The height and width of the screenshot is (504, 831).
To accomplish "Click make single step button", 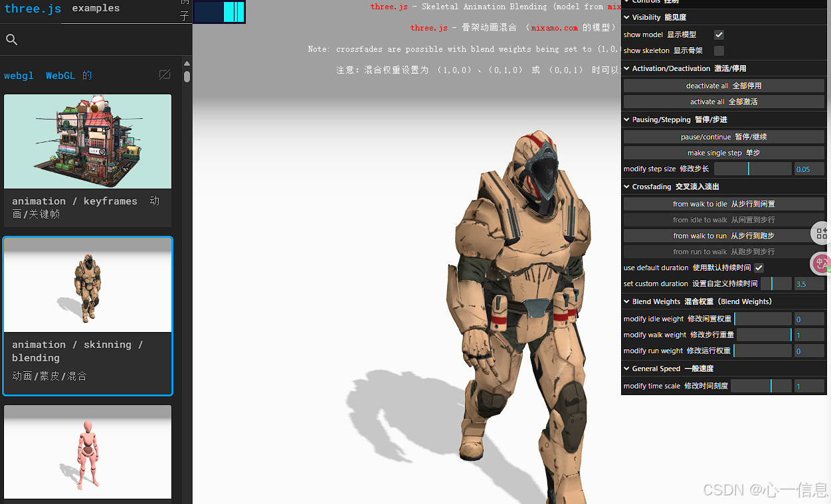I will coord(723,153).
